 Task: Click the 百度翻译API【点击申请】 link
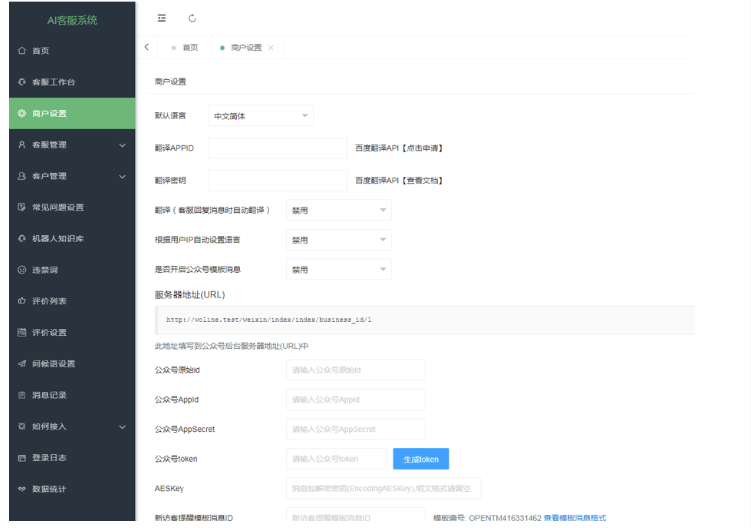(x=398, y=148)
